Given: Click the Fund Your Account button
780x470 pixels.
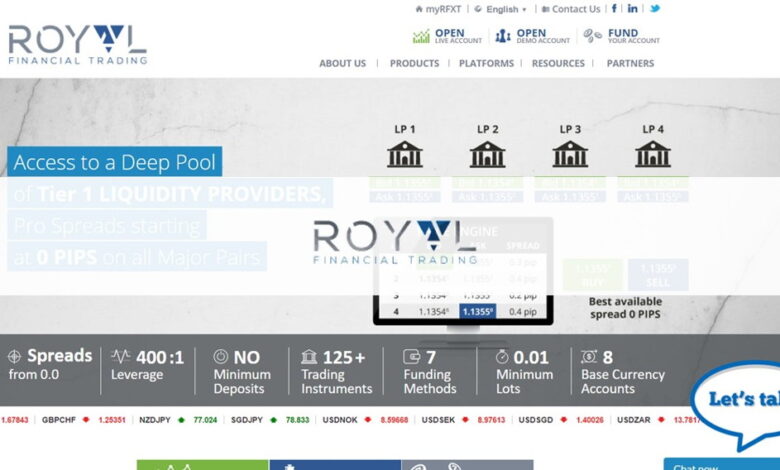Looking at the screenshot, I should point(621,36).
